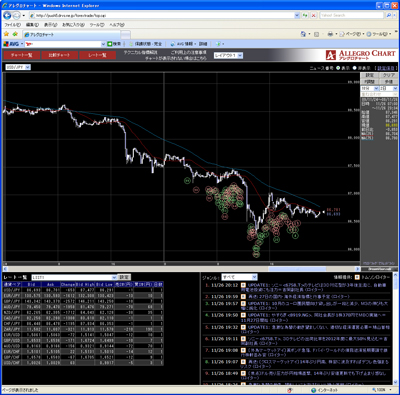Click the icon beside the 11/26 19:59 news item
Image resolution: width=400 pixels, height=395 pixels.
[x=243, y=296]
